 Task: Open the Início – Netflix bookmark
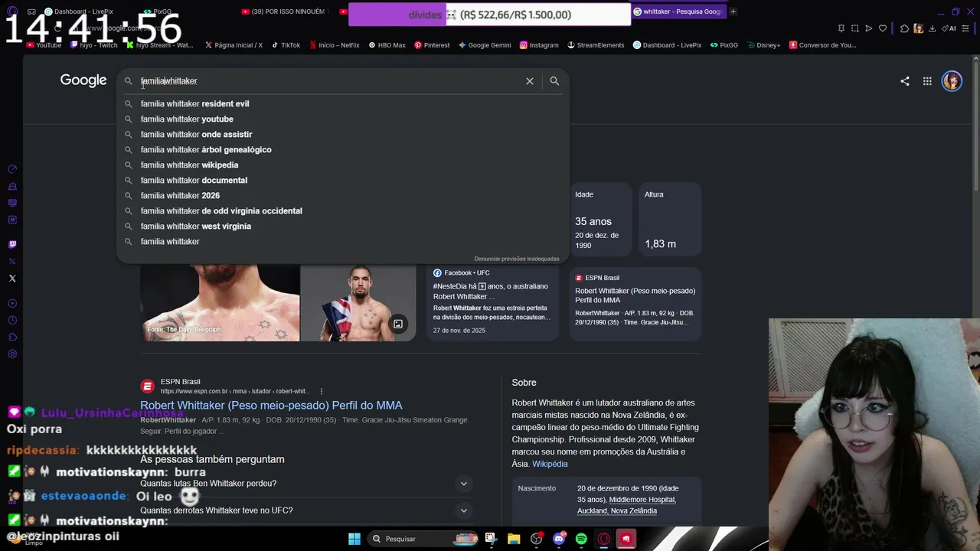[335, 45]
